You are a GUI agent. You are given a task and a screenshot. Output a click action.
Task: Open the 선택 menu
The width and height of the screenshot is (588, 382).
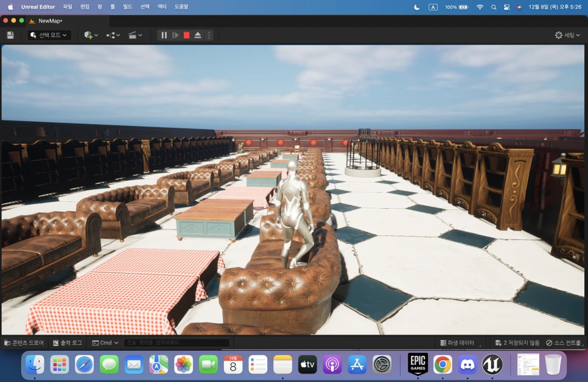(145, 7)
